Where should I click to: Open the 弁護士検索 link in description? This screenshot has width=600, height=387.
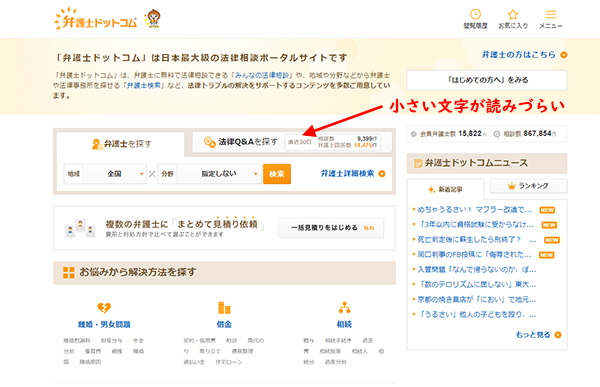click(x=143, y=85)
